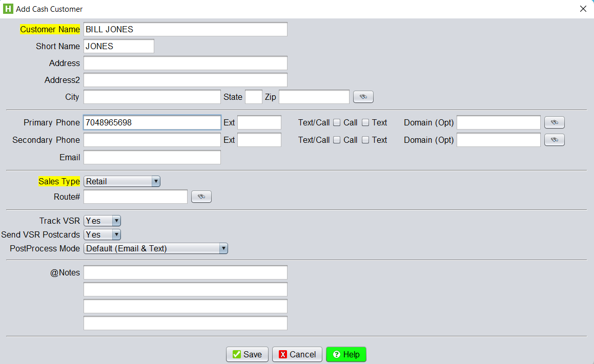
Task: Check the Text box for Secondary Phone
Action: click(x=365, y=140)
